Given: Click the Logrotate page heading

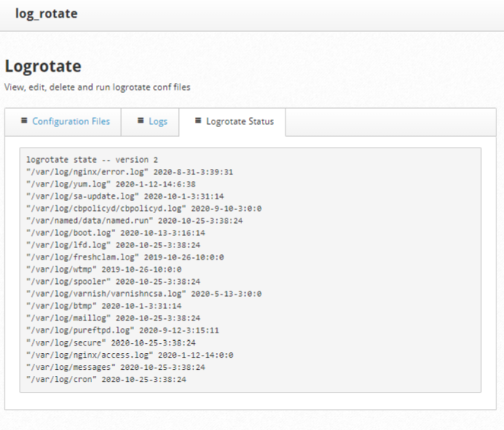Looking at the screenshot, I should 43,66.
